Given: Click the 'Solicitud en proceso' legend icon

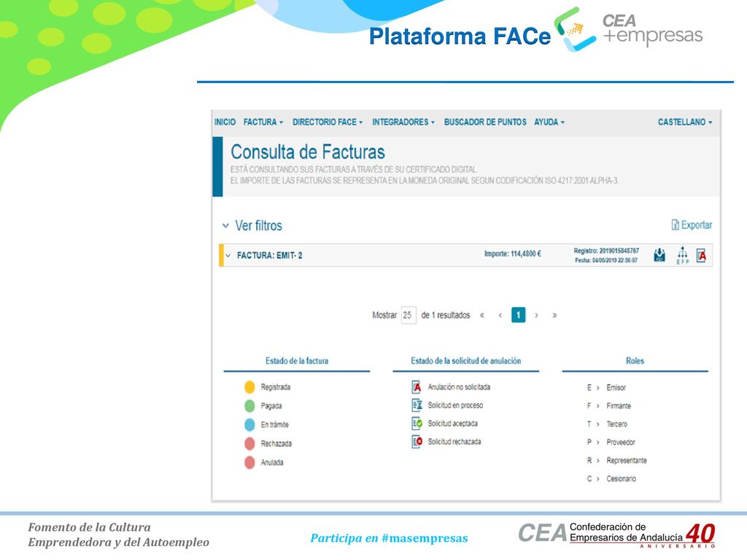Looking at the screenshot, I should click(x=417, y=405).
